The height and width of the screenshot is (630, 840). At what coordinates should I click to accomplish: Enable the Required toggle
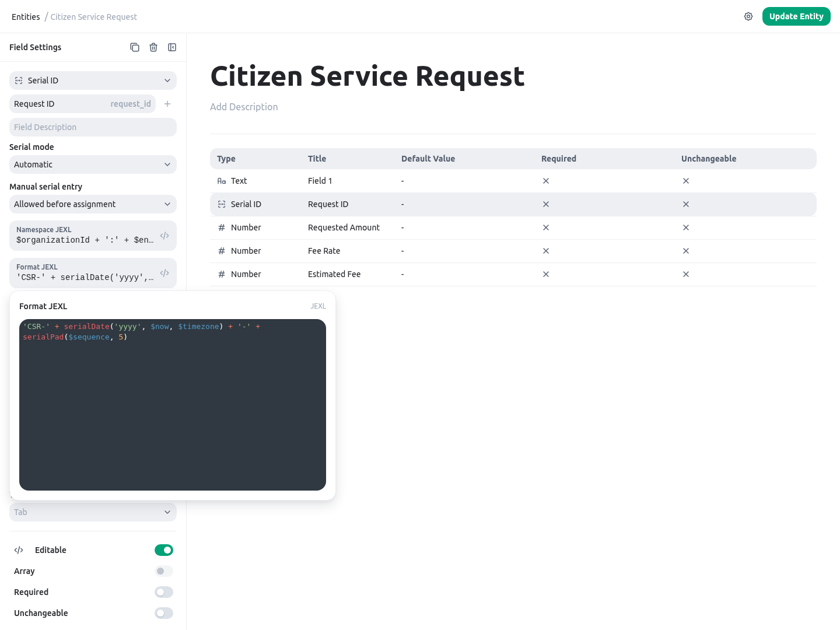(164, 592)
